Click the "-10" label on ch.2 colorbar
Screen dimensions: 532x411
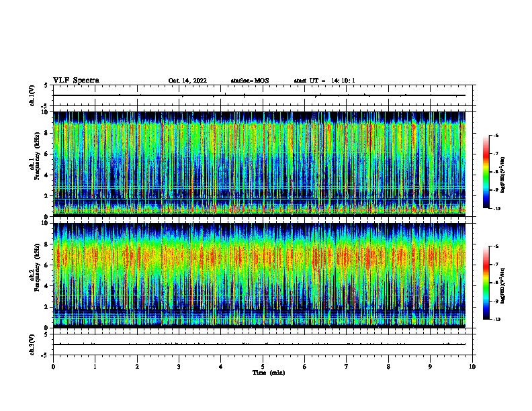496,320
